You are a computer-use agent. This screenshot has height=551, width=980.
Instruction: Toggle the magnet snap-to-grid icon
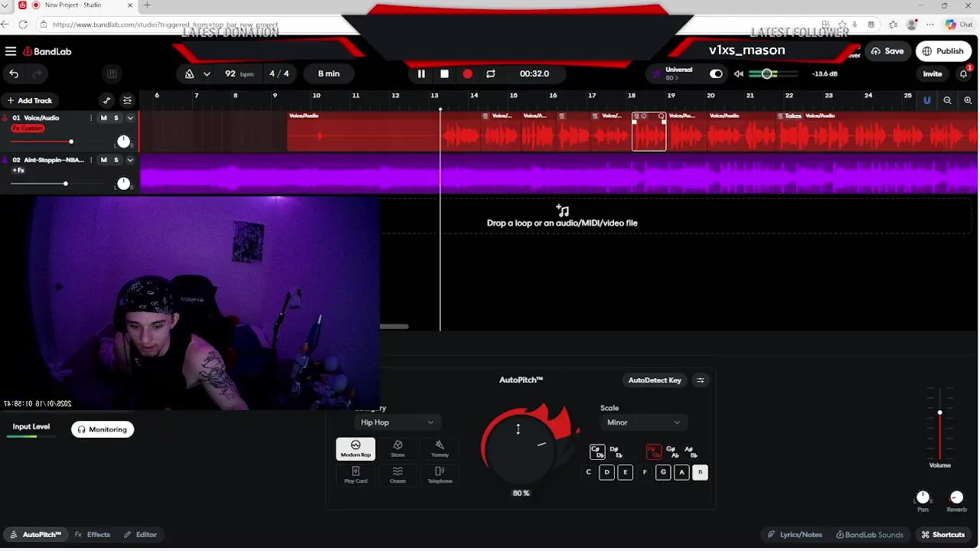pyautogui.click(x=926, y=100)
